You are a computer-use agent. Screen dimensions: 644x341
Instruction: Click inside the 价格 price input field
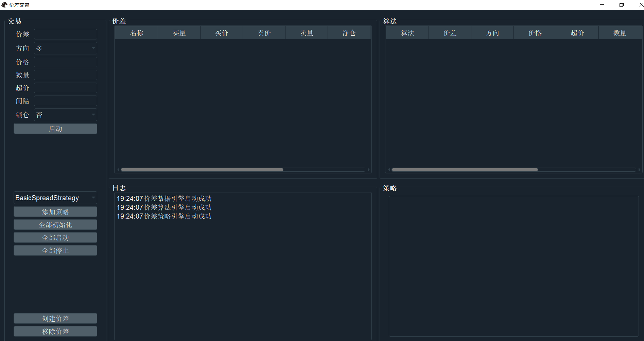click(65, 62)
